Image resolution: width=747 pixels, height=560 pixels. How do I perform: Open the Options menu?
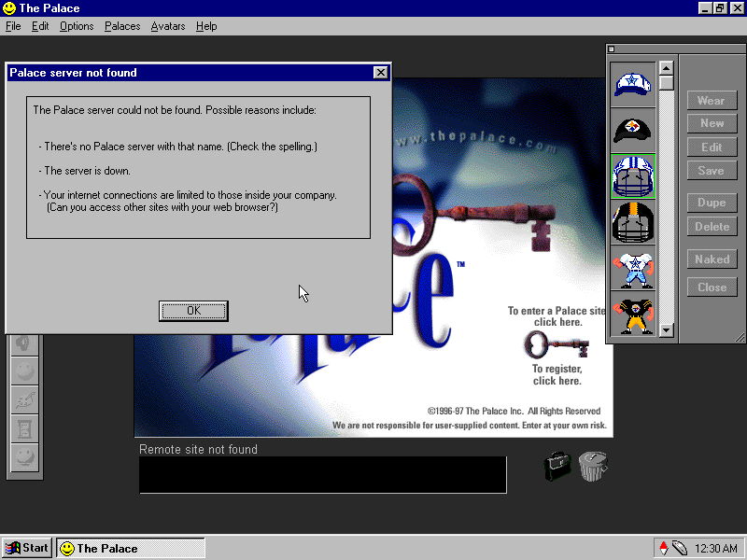click(x=77, y=26)
